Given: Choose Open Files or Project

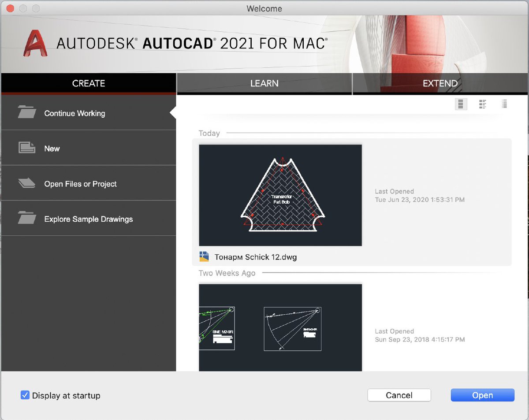Looking at the screenshot, I should (x=88, y=184).
